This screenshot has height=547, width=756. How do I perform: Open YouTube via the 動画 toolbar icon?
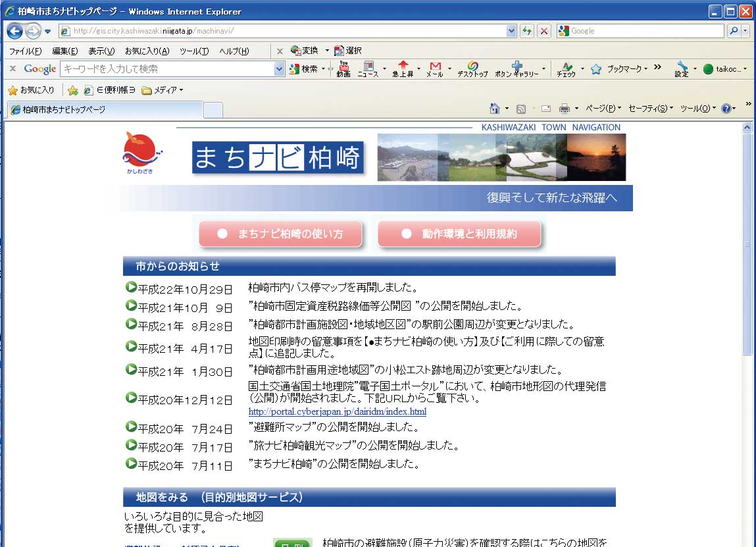point(343,68)
